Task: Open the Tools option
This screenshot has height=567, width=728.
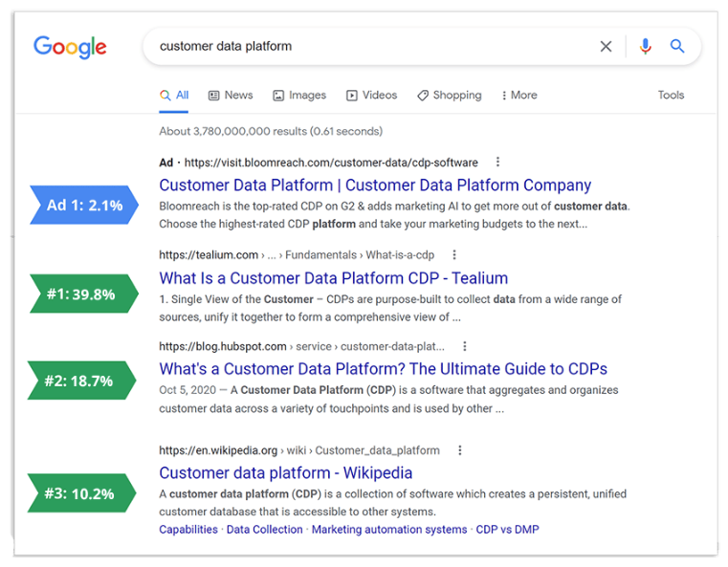Action: (671, 95)
